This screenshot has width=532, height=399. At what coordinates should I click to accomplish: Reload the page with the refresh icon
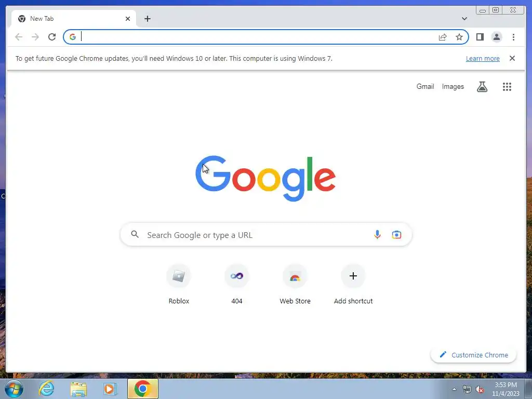(52, 37)
